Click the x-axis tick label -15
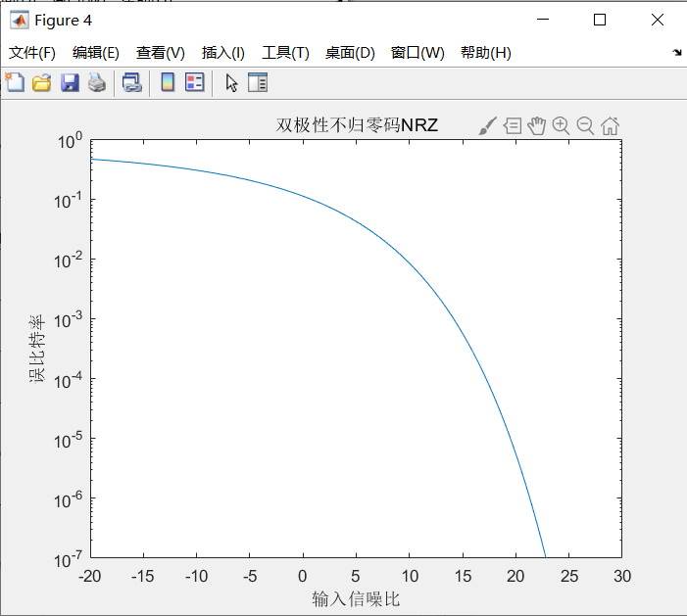Image resolution: width=687 pixels, height=616 pixels. (143, 576)
